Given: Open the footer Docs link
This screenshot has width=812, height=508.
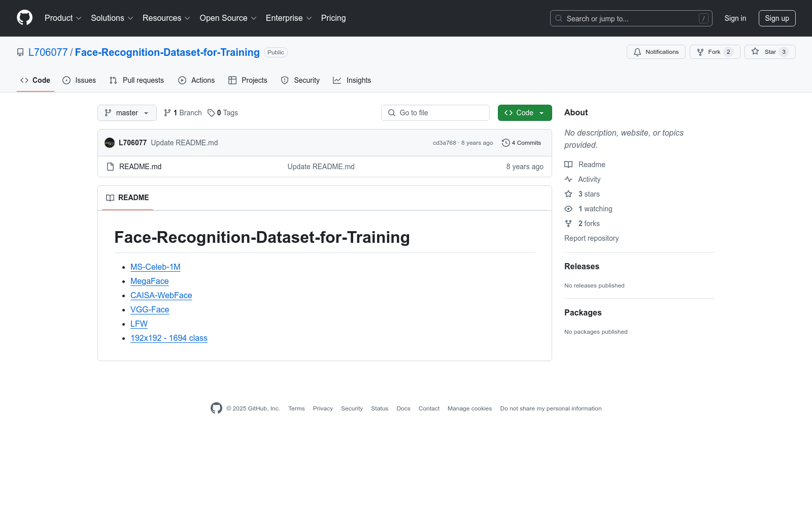Looking at the screenshot, I should [x=403, y=408].
